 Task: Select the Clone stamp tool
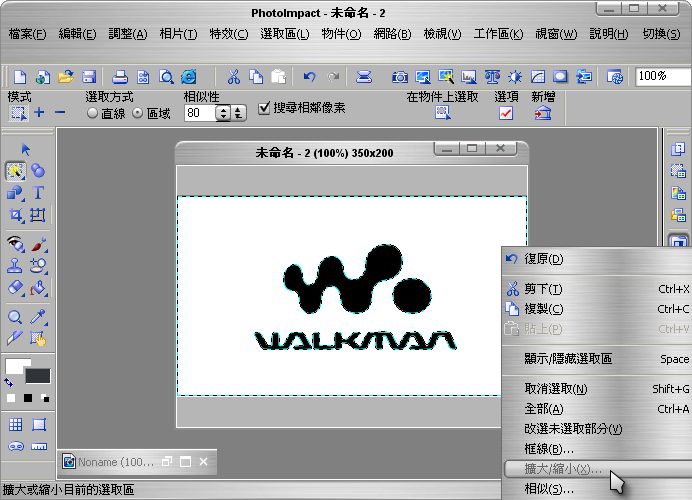click(15, 266)
